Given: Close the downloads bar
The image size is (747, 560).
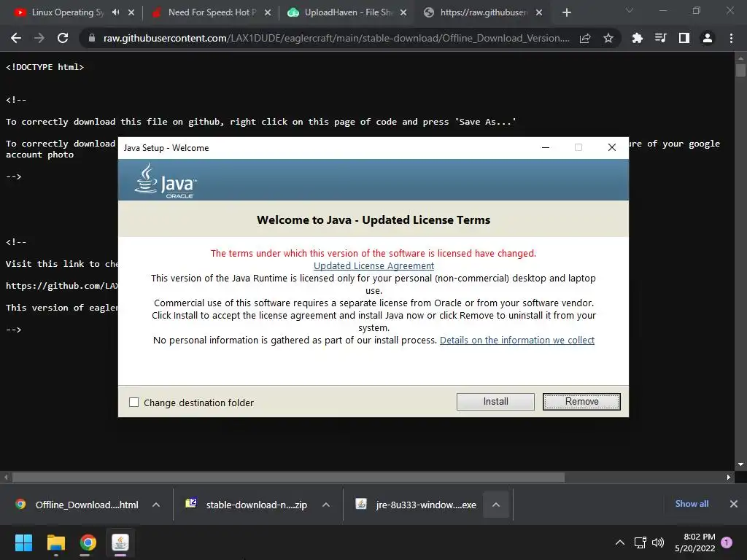Looking at the screenshot, I should pyautogui.click(x=734, y=504).
